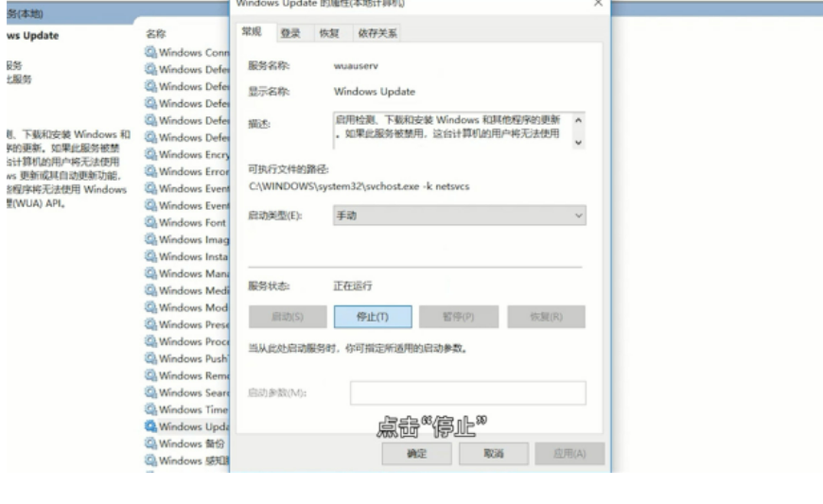Click the gear icon beside Windows Medi
Viewport: 823px width, 504px height.
coord(150,290)
